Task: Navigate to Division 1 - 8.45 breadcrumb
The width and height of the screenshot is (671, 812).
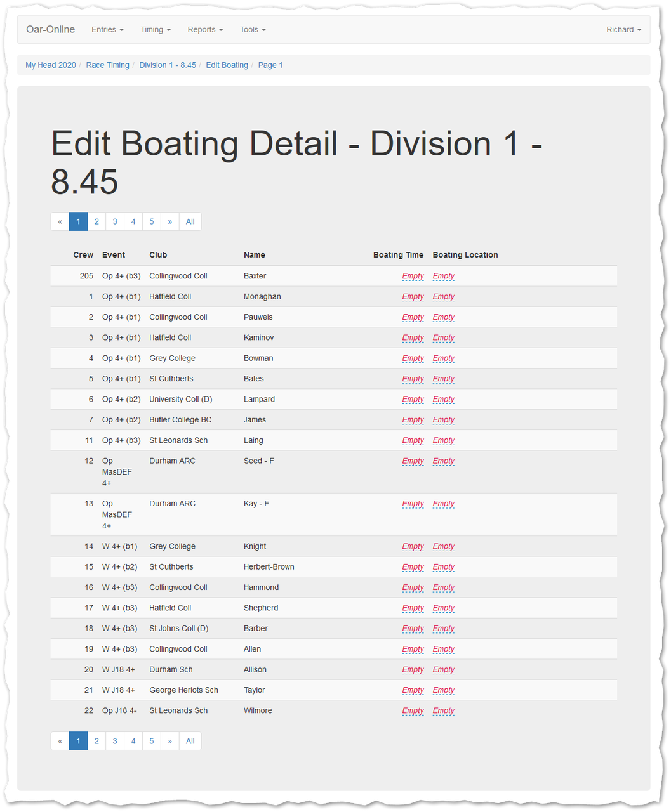Action: (168, 65)
